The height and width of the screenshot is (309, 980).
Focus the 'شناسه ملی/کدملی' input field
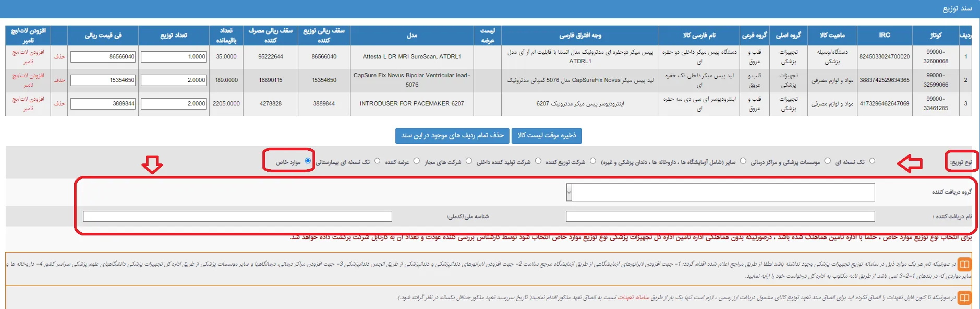[237, 216]
